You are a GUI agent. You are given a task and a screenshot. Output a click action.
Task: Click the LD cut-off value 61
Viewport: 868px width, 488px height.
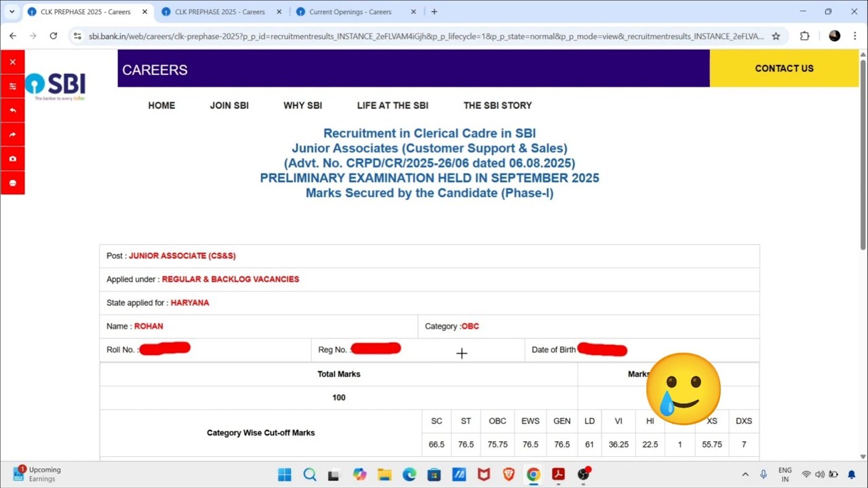(x=589, y=445)
